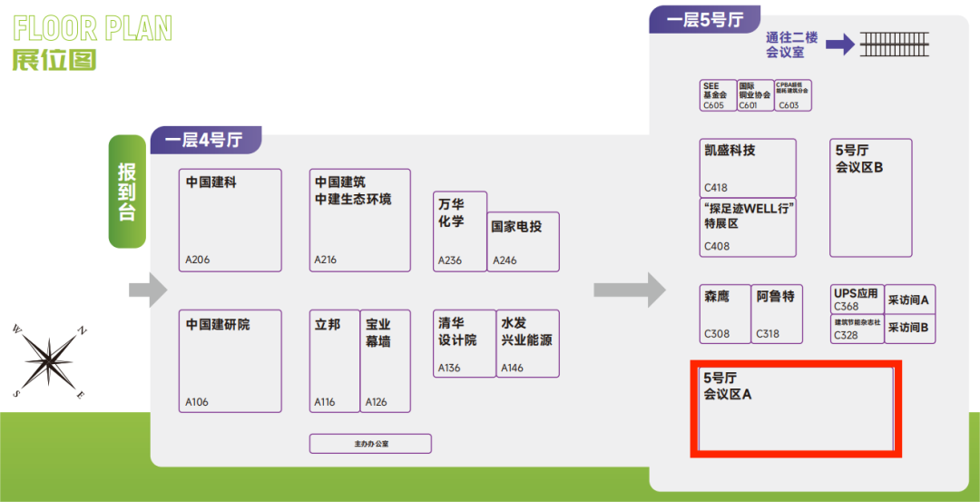Select the 5号厅 会议区A area
This screenshot has height=502, width=980.
coord(797,408)
